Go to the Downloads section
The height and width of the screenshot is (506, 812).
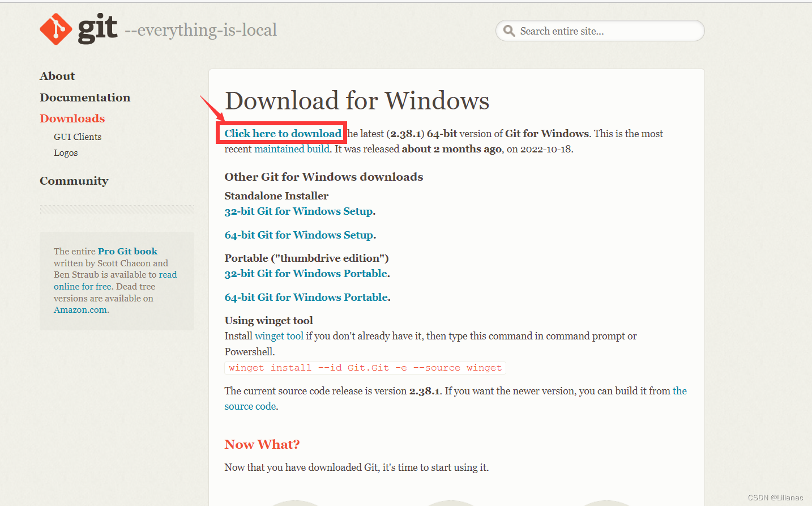pyautogui.click(x=72, y=118)
